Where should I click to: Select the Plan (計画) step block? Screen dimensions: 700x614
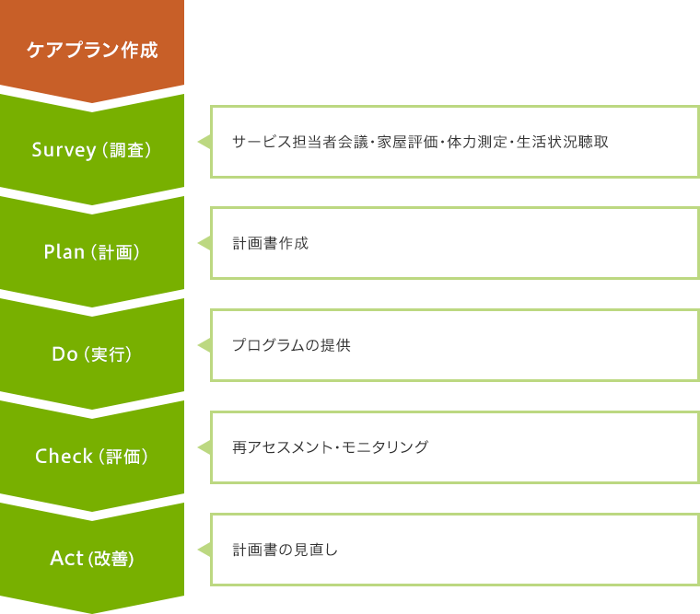tap(92, 251)
